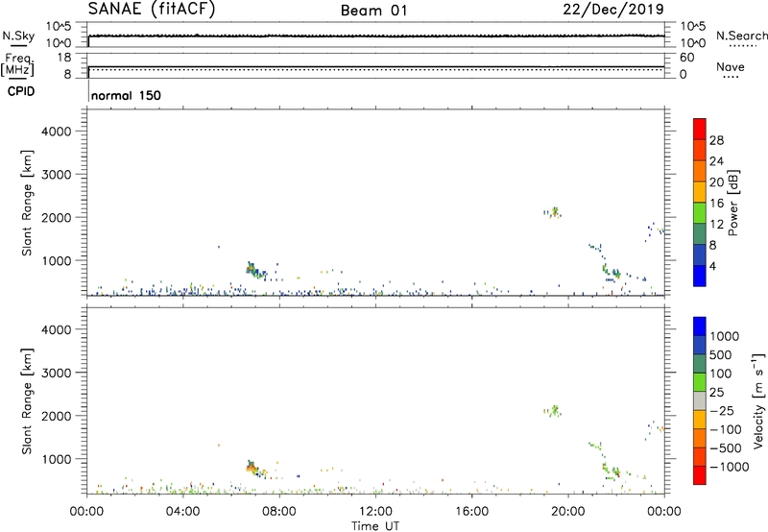Click the 3000 tick in the power panel
This screenshot has width=768, height=532.
tap(56, 175)
